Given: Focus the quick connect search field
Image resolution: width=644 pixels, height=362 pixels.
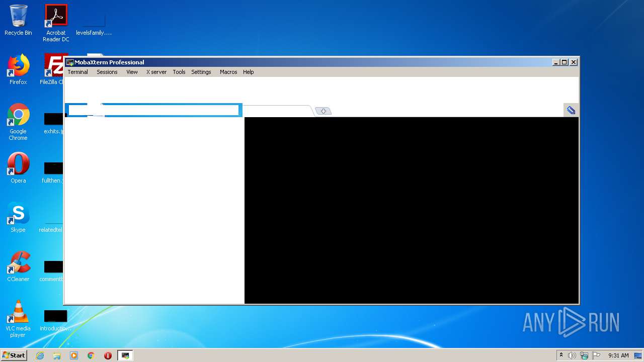Looking at the screenshot, I should (x=153, y=110).
